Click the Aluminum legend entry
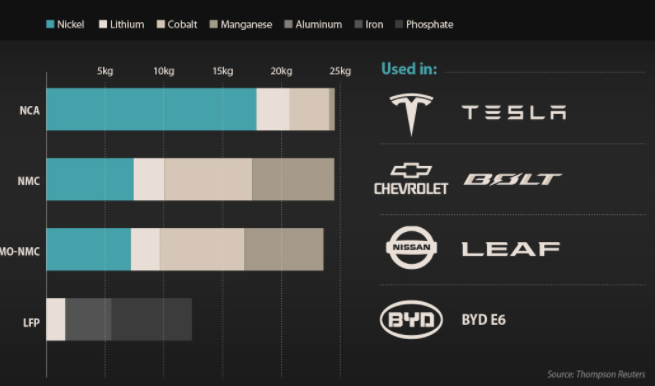Viewport: 655px width, 386px height. (x=313, y=24)
